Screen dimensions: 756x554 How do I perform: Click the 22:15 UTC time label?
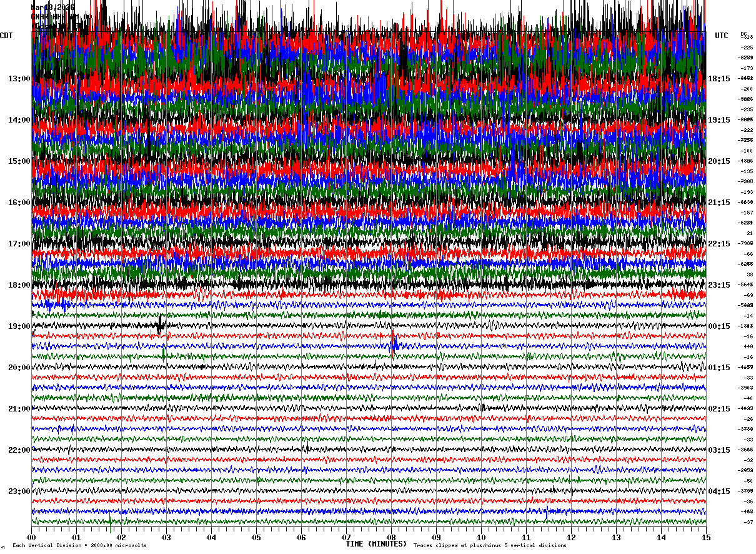(719, 244)
